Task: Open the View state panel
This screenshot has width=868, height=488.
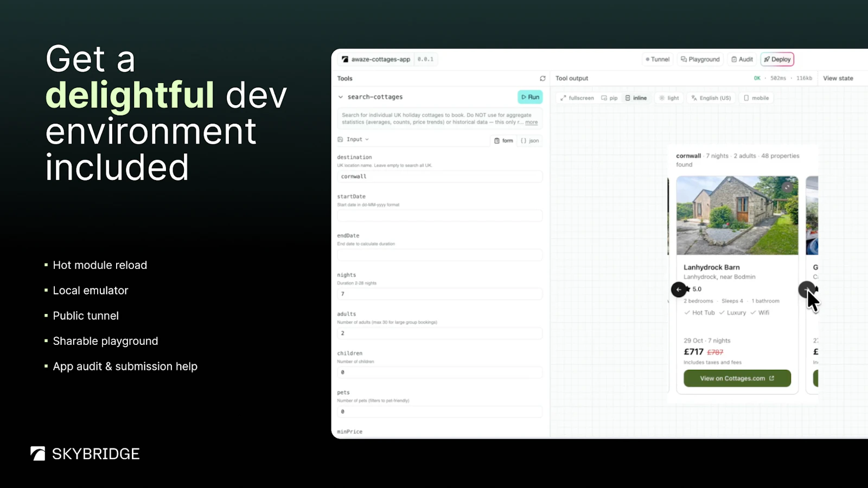Action: tap(838, 79)
